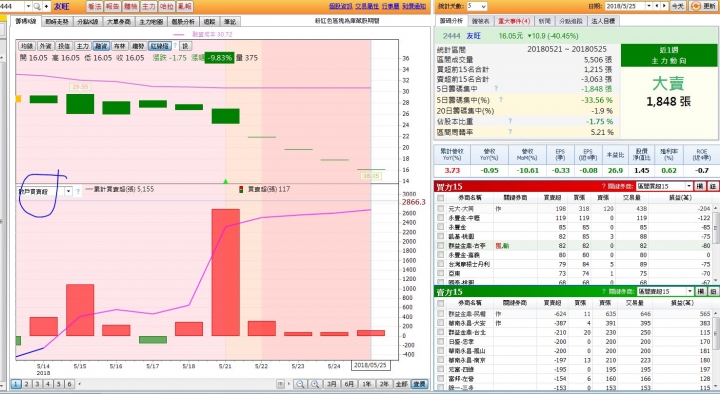Select page 6 at chart bottom
This screenshot has height=394, width=720.
click(x=69, y=384)
